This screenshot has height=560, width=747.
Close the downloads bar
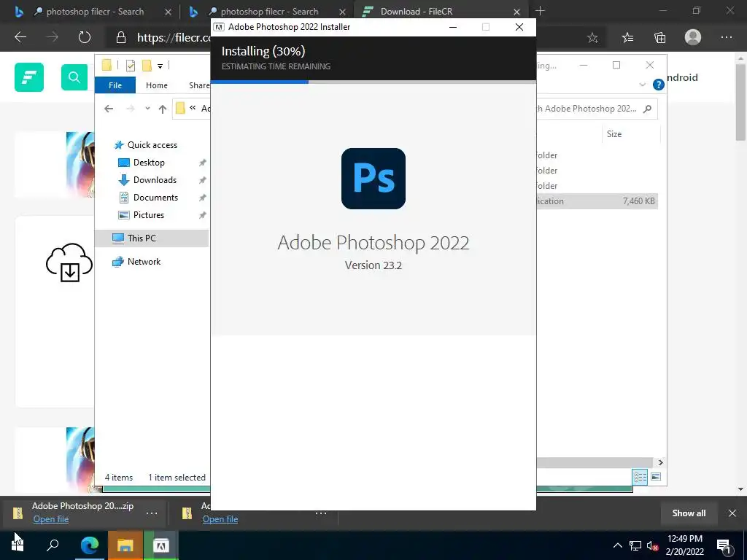(732, 513)
